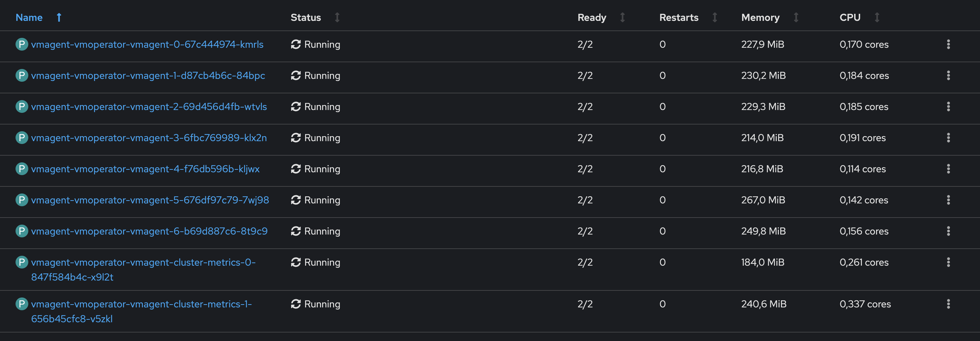
Task: Click the sort arrow icon on the CPU column
Action: 877,17
